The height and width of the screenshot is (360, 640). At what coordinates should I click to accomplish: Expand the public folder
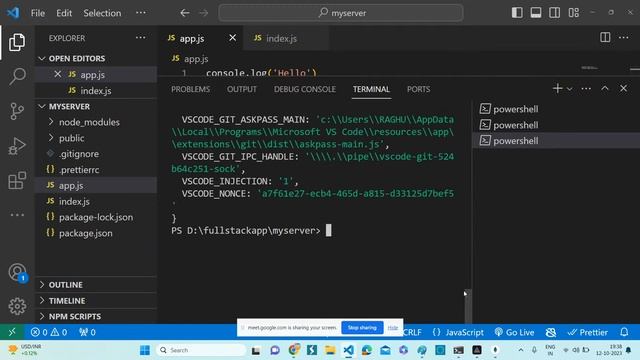(x=96, y=138)
